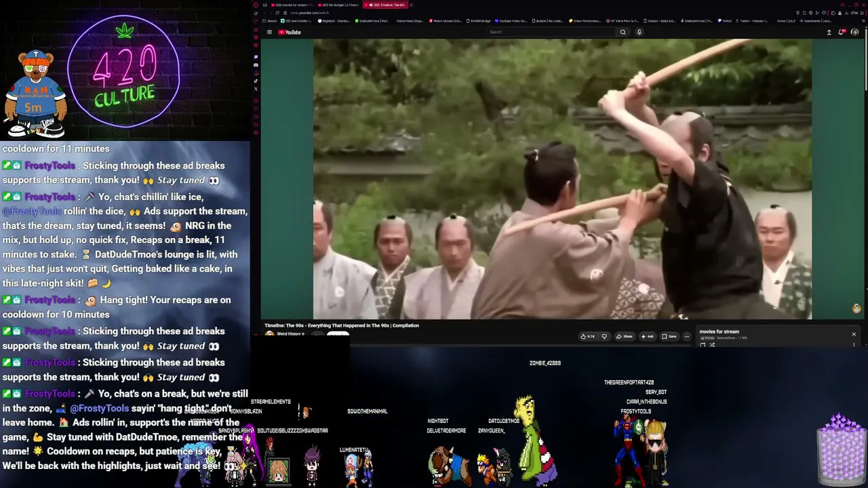Toggle loop playlist icon
The width and height of the screenshot is (868, 488).
tap(703, 345)
